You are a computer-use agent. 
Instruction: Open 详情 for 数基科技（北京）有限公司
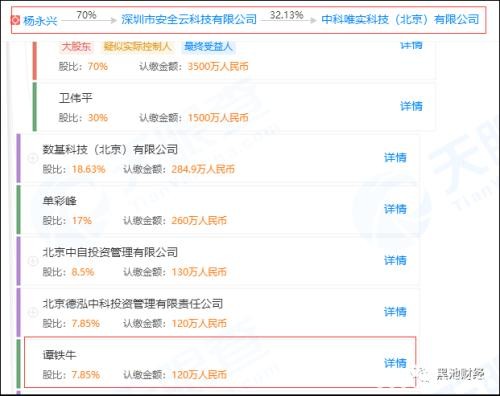pos(395,157)
